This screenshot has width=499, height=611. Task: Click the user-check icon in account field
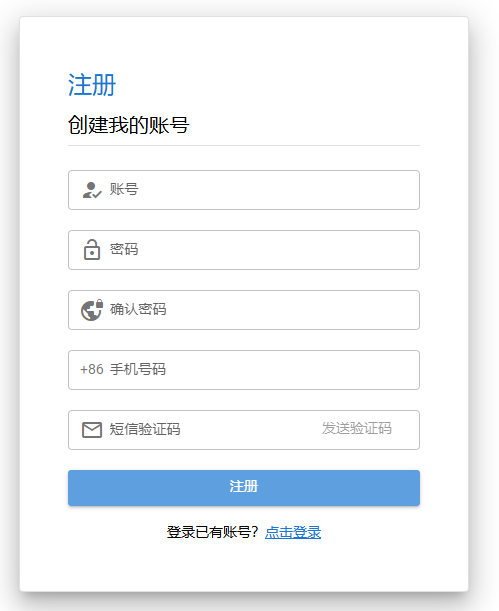(x=92, y=190)
